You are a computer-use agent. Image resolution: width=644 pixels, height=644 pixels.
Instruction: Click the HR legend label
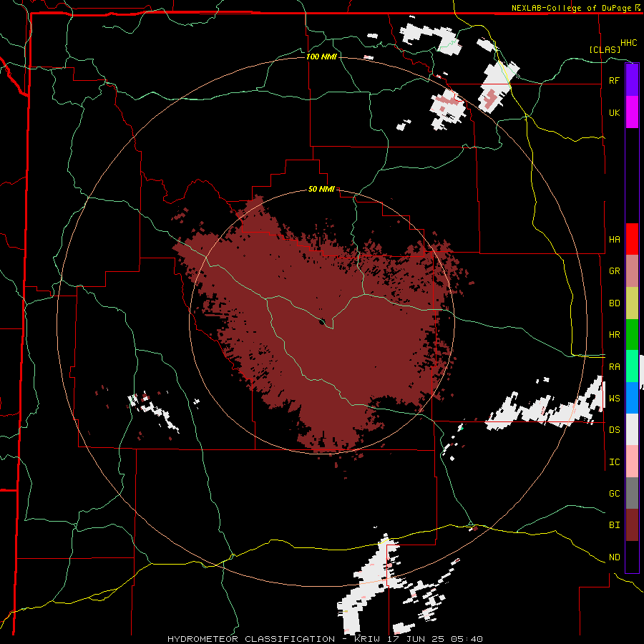(614, 335)
